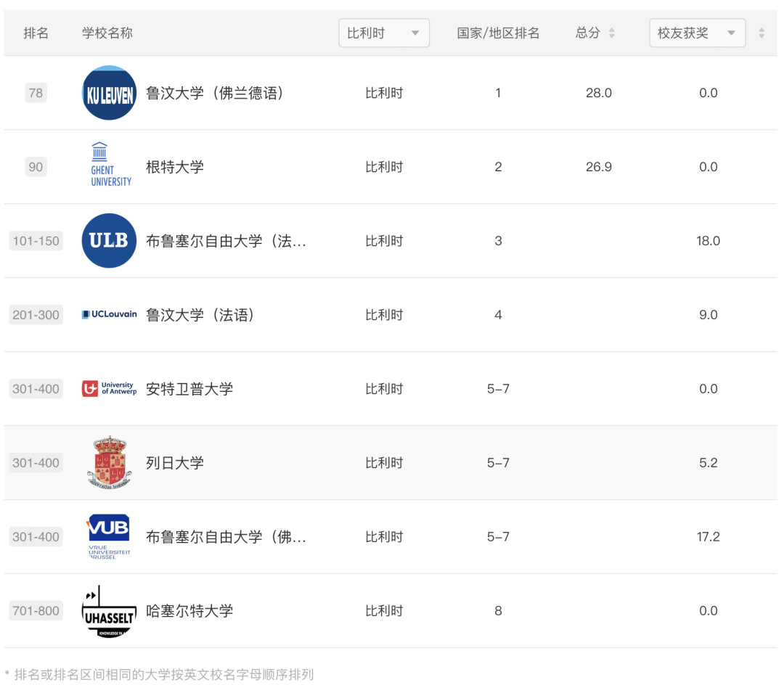The width and height of the screenshot is (784, 685).
Task: Click the footnote about alphabetical ordering
Action: tap(159, 675)
